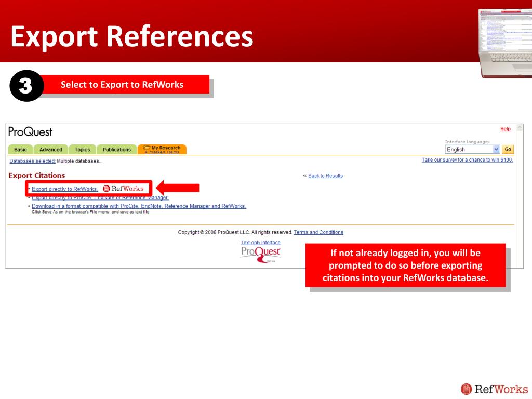Click Export directly to RefWorks link

[64, 189]
